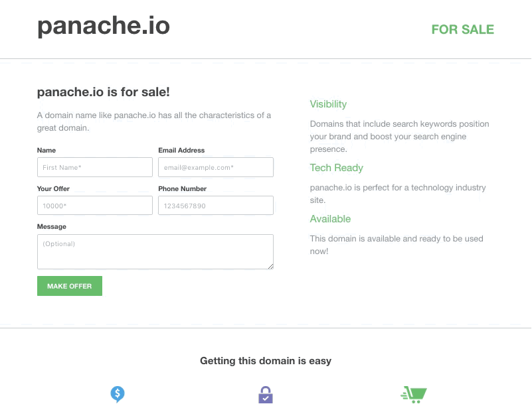The width and height of the screenshot is (532, 406).
Task: Focus the Email Address input field
Action: point(215,167)
